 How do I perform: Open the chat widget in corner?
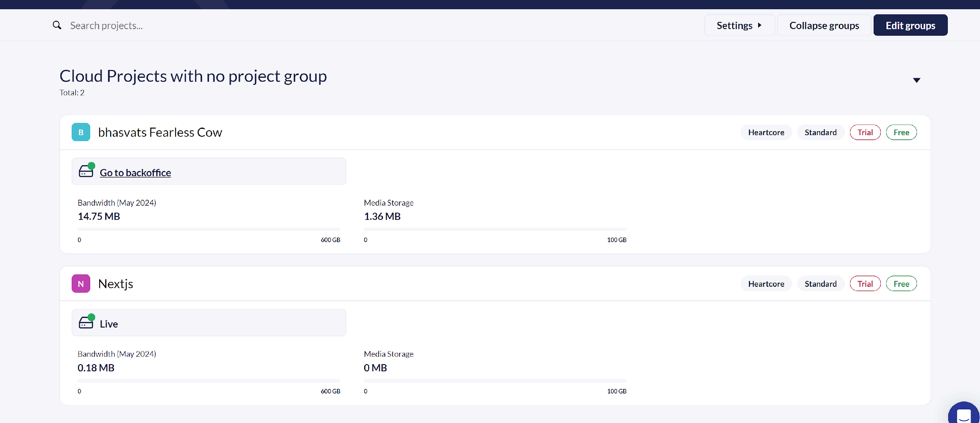964,415
